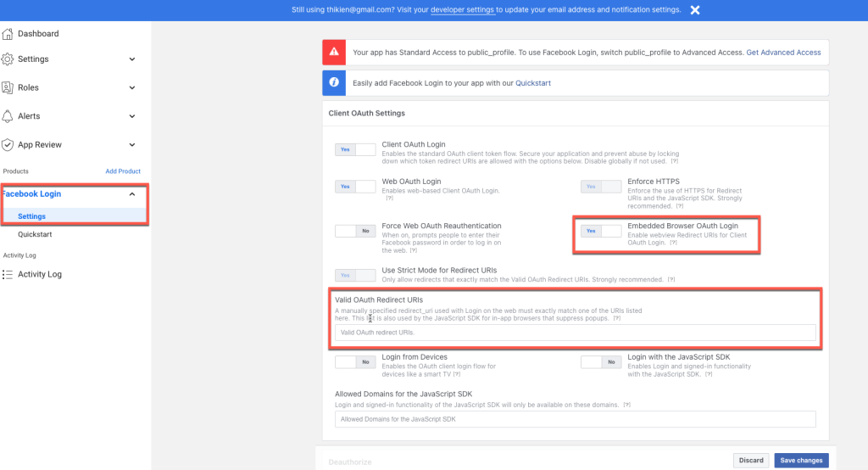Click the Products sidebar label
Image resolution: width=868 pixels, height=470 pixels.
[15, 171]
